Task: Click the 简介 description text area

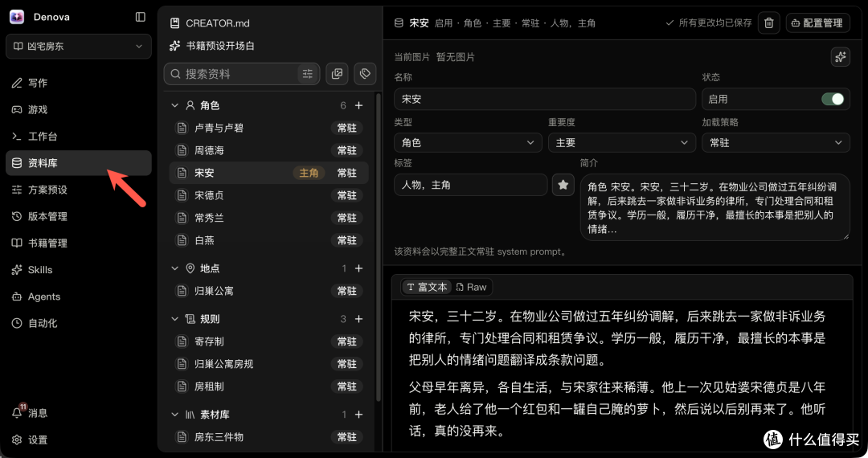Action: [714, 207]
